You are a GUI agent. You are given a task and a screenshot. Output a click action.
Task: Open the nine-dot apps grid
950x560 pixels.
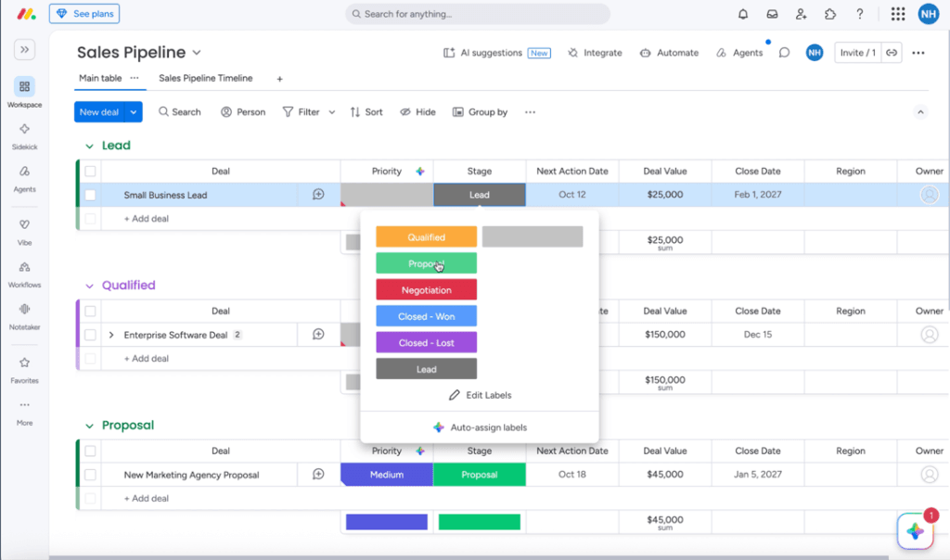(898, 14)
